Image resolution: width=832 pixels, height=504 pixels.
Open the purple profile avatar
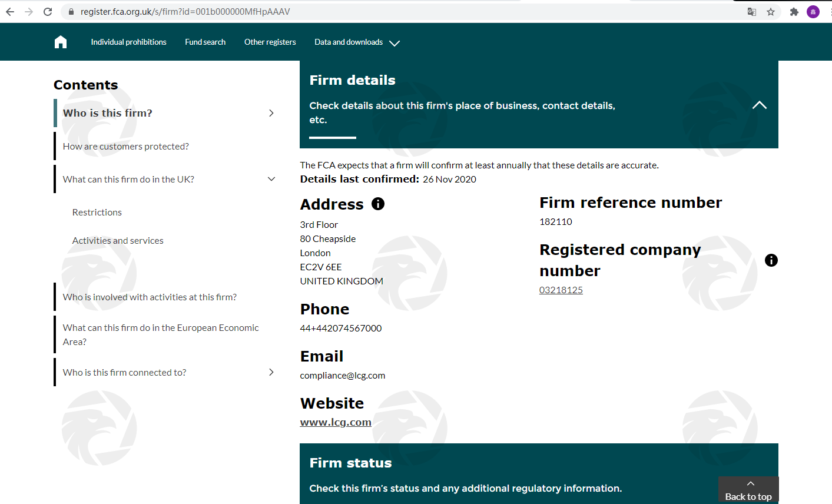click(x=813, y=12)
